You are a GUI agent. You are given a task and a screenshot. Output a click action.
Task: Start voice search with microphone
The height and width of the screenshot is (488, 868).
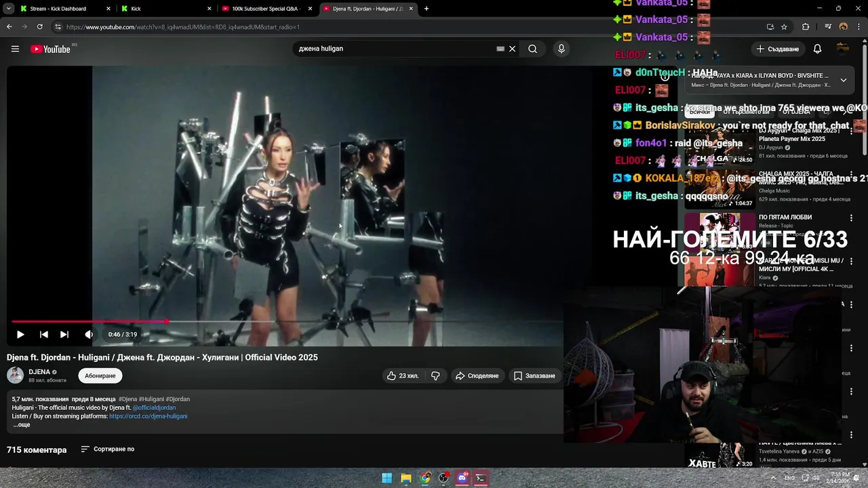[561, 49]
